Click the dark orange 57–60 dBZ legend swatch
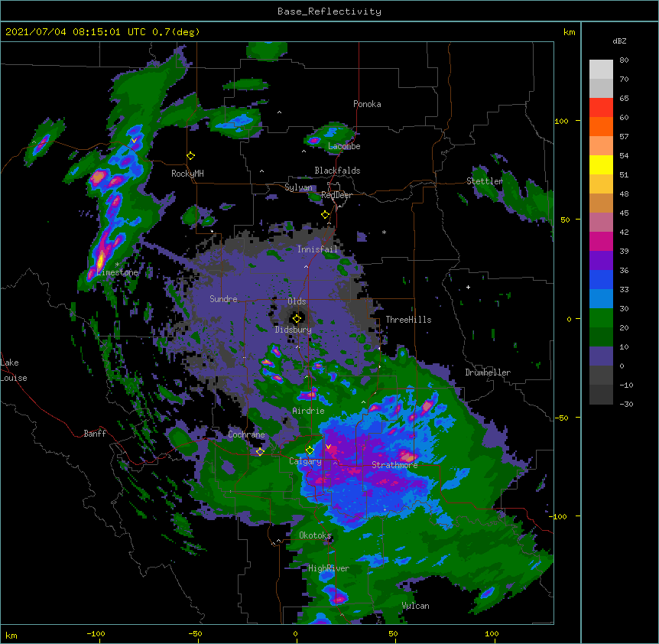Image resolution: width=659 pixels, height=644 pixels. (601, 126)
